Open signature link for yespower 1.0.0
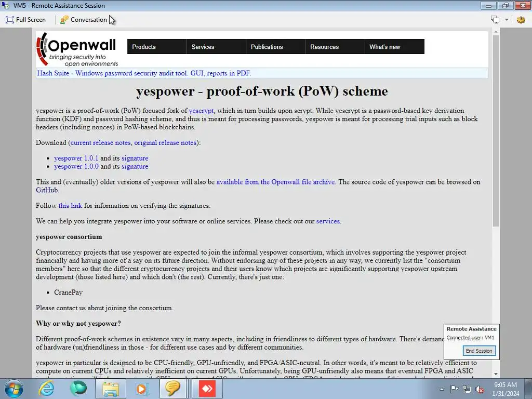Image resolution: width=532 pixels, height=399 pixels. pyautogui.click(x=135, y=167)
